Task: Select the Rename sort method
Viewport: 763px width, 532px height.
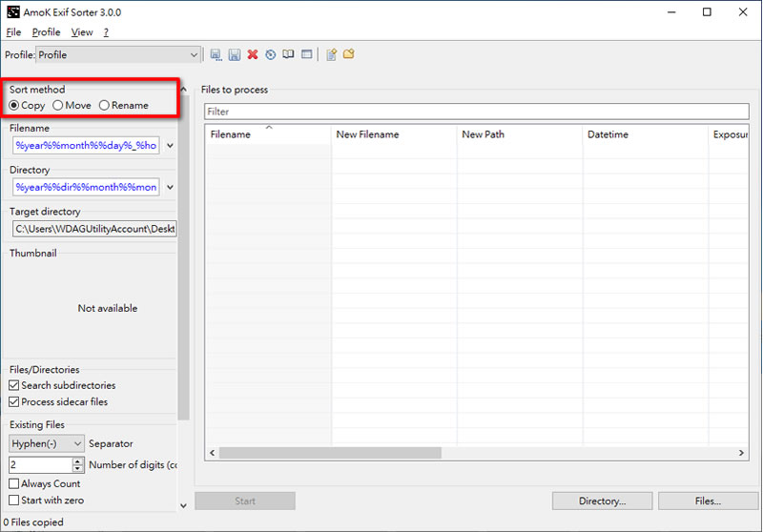Action: pyautogui.click(x=124, y=105)
